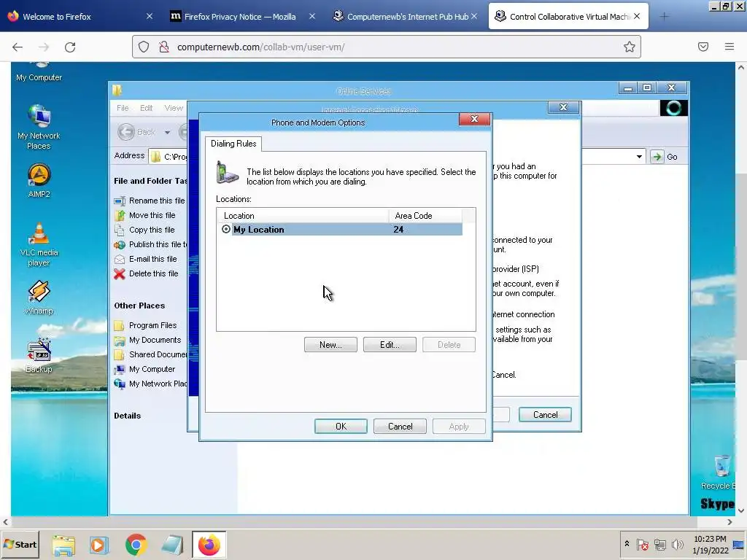Screen dimensions: 747x560
Task: Click the AIMP2 desktop icon
Action: [39, 181]
